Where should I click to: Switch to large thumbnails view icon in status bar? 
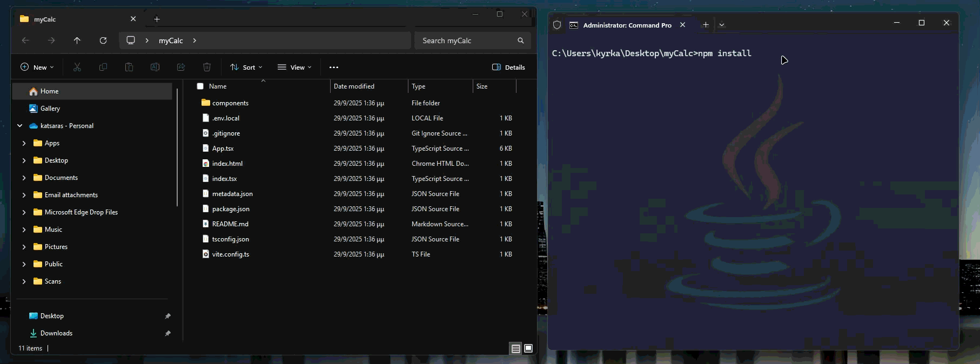pos(528,348)
